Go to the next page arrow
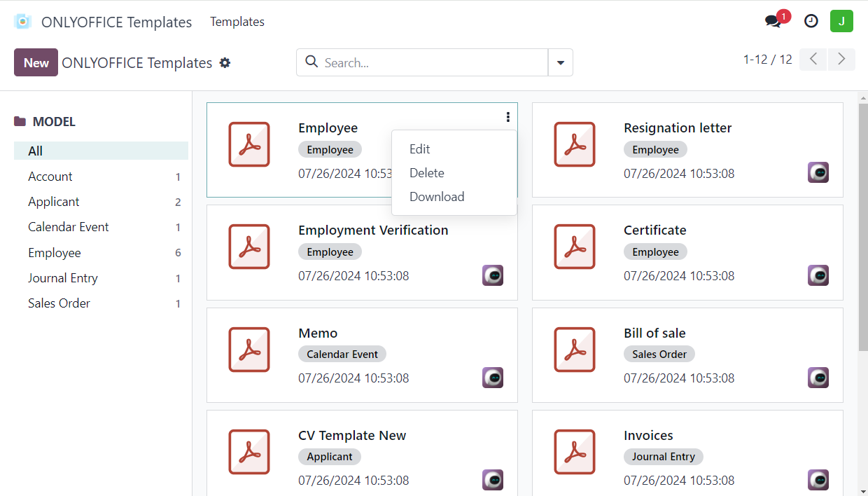This screenshot has width=868, height=496. coord(841,60)
